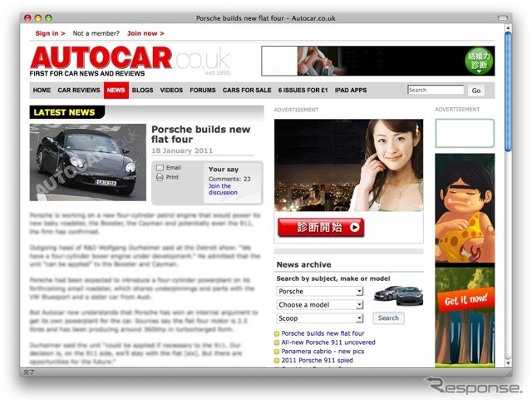Screen dimensions: 532x404
Task: Click the bullet icon beside 'Porsche builds new flat four'
Action: click(277, 334)
